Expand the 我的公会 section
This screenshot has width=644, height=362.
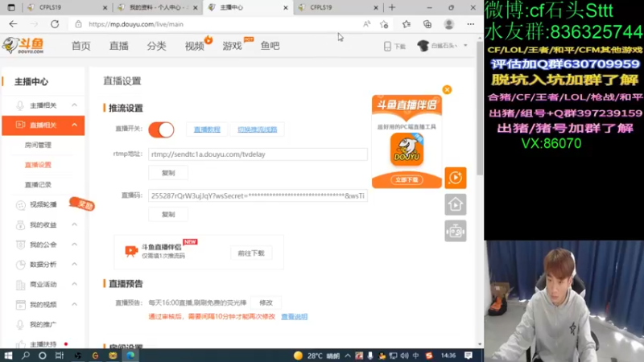coord(74,245)
